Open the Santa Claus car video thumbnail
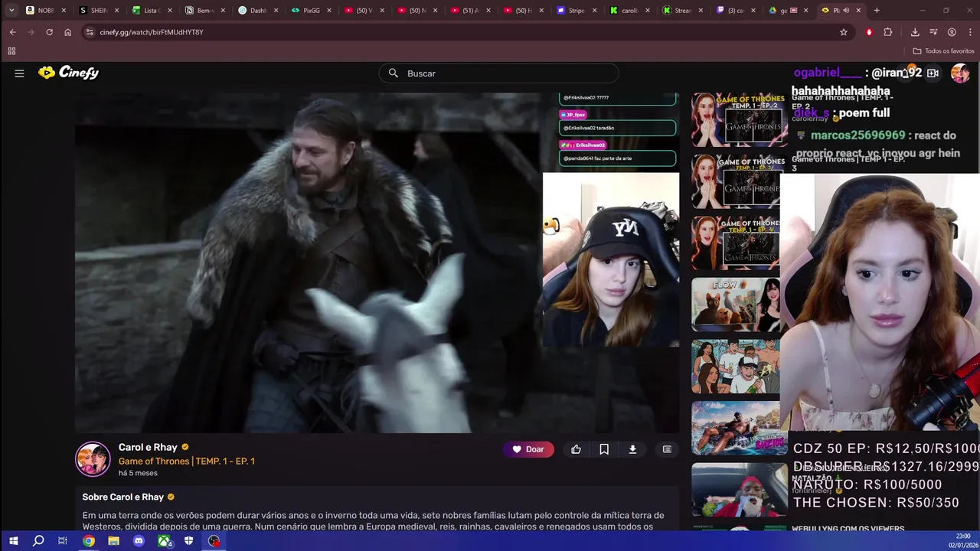The width and height of the screenshot is (980, 551). pyautogui.click(x=740, y=490)
